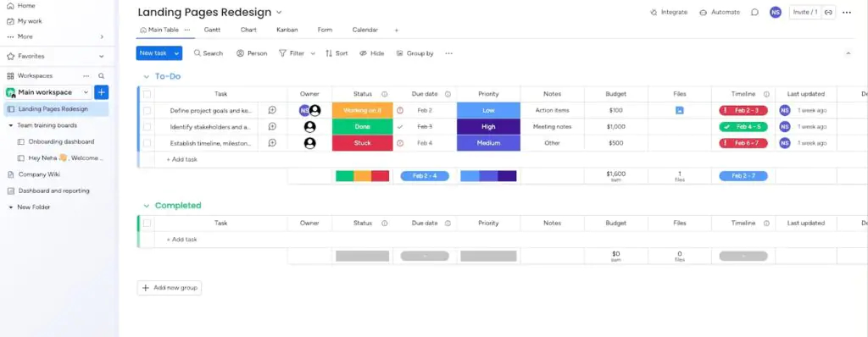Image resolution: width=868 pixels, height=337 pixels.
Task: Open the three-dots board options menu
Action: click(x=847, y=12)
